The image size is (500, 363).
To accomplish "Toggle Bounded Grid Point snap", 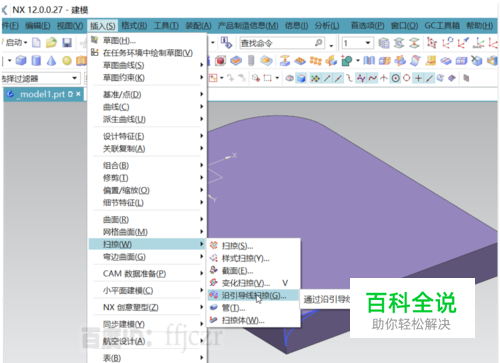I will [452, 78].
